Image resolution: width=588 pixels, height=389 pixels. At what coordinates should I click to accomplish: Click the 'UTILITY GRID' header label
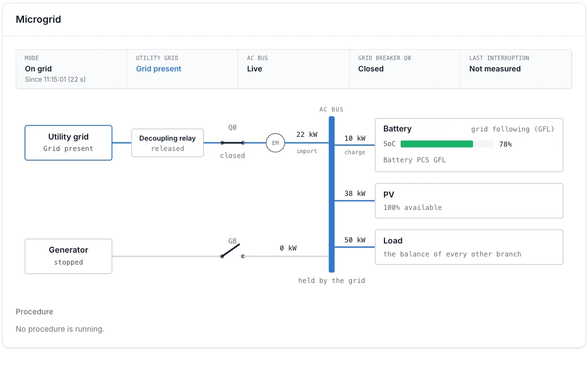point(157,58)
